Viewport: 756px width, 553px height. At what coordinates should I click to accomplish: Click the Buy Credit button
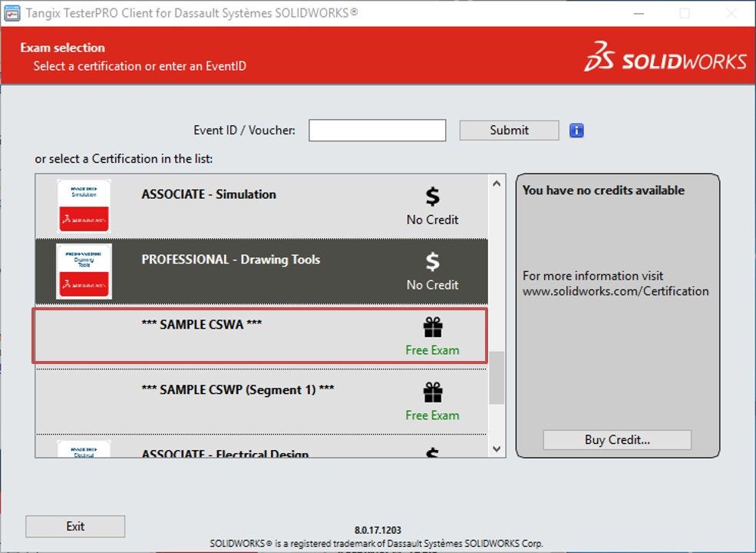pos(616,439)
